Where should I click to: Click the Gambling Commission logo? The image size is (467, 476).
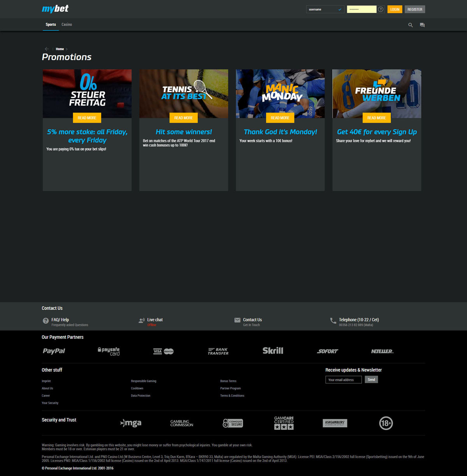pos(182,423)
